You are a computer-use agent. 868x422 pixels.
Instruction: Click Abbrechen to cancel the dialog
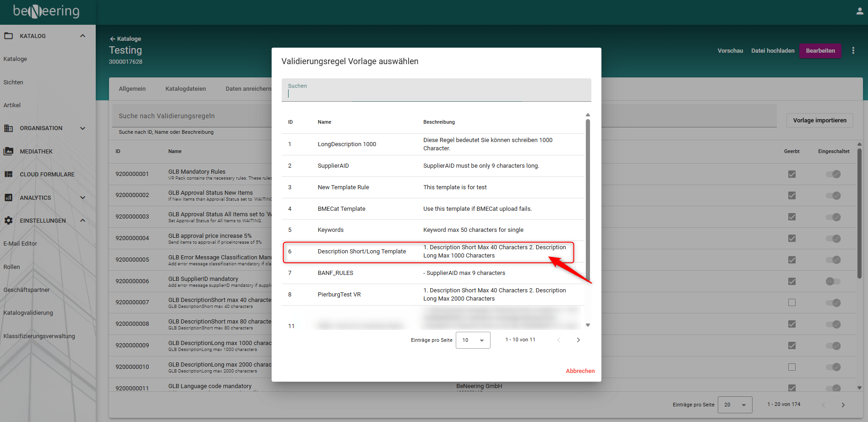[580, 371]
